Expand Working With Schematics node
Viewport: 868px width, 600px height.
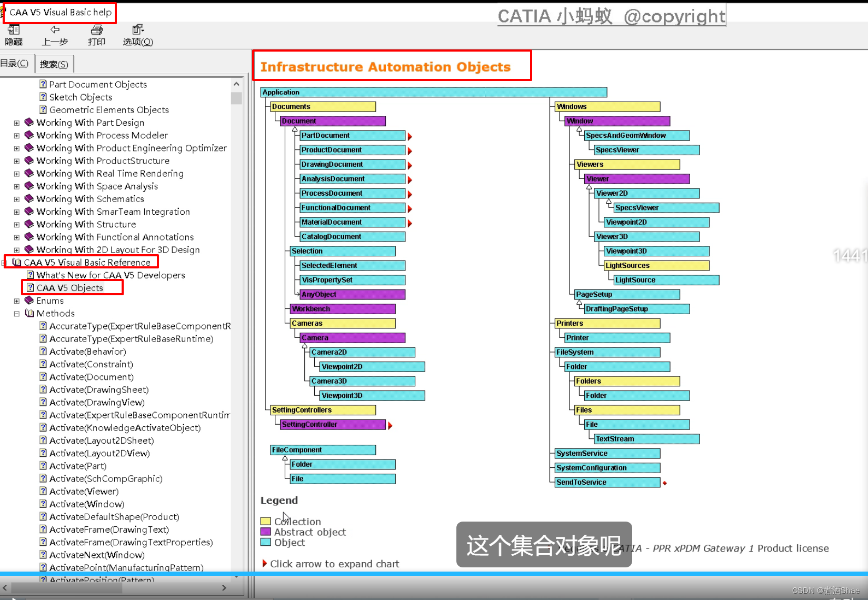click(17, 199)
